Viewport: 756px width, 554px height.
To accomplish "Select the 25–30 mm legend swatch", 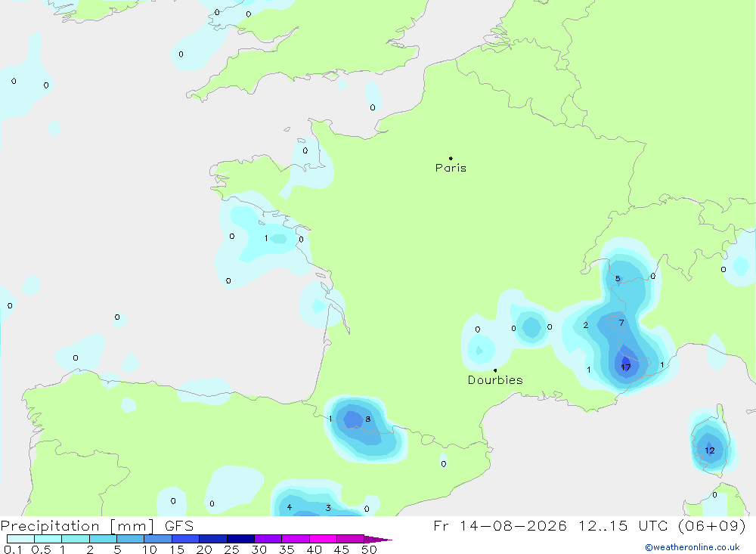I will [x=240, y=539].
